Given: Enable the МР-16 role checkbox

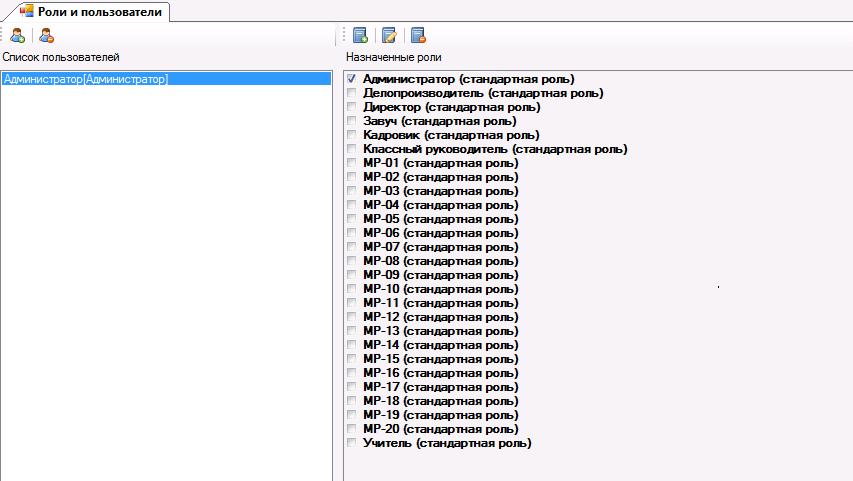Looking at the screenshot, I should click(x=351, y=373).
